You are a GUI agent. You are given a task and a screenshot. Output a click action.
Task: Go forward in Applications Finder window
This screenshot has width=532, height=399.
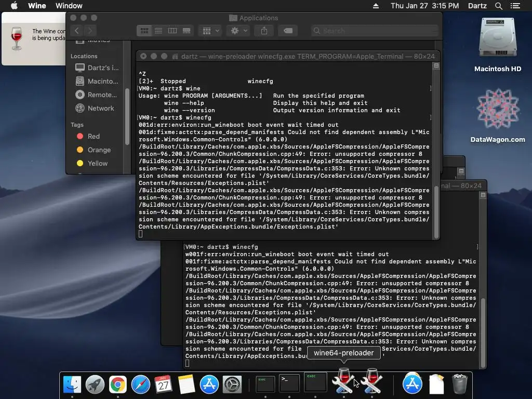coord(90,31)
